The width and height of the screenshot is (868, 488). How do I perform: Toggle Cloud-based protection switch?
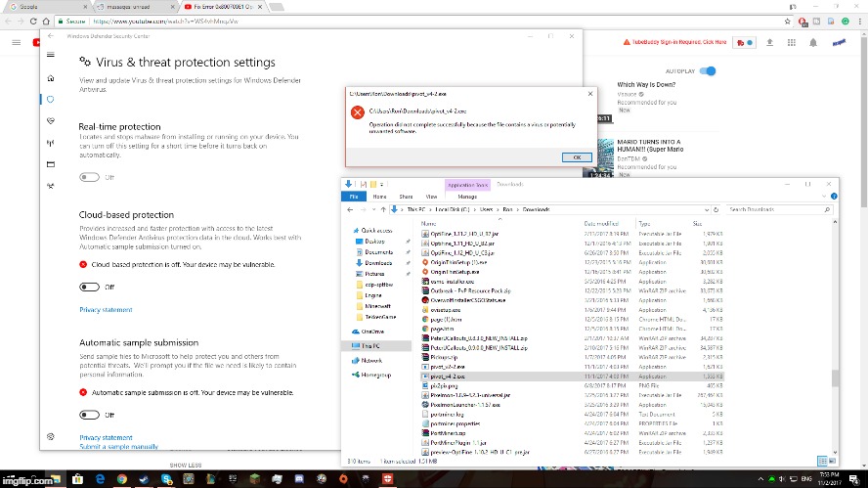click(x=89, y=287)
